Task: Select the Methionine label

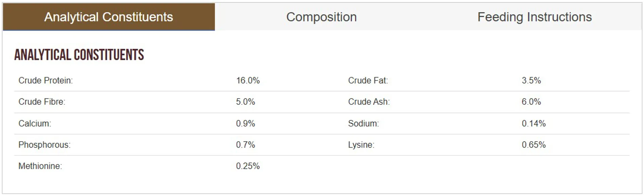Action: 40,166
